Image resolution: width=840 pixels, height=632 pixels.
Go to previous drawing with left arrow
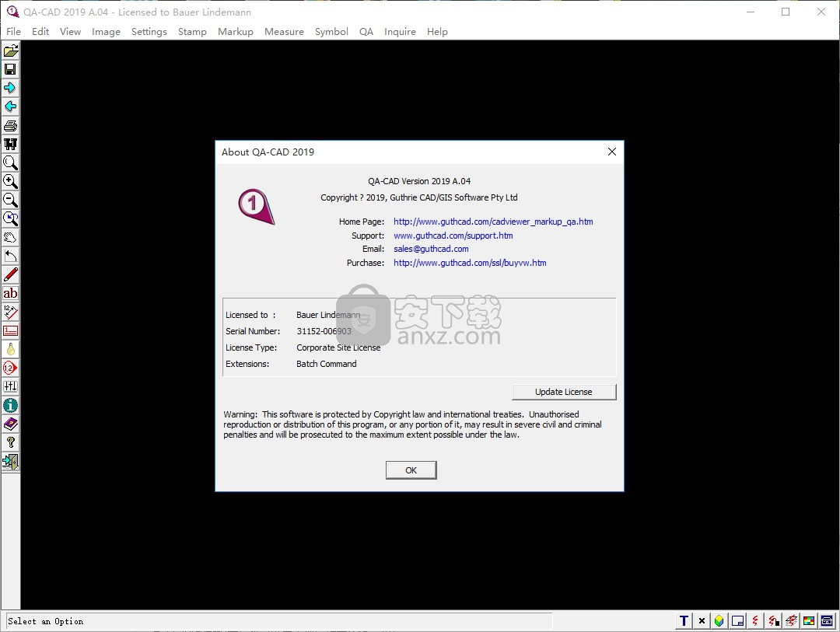[11, 107]
